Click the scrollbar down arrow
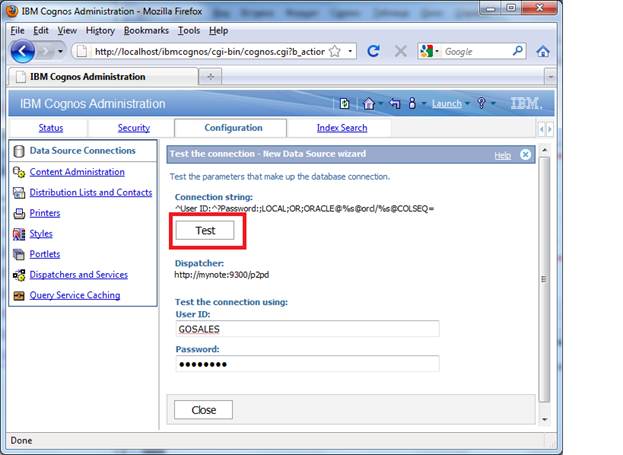Image resolution: width=623 pixels, height=455 pixels. [544, 419]
